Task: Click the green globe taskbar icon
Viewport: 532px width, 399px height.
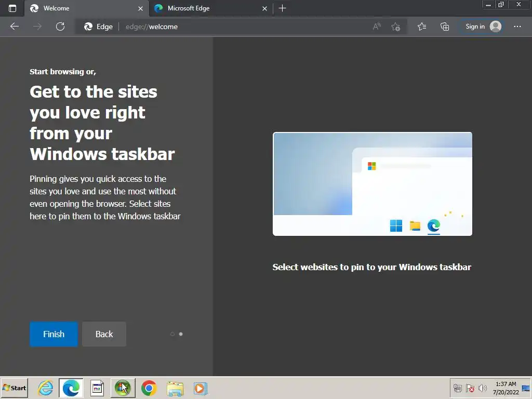Action: click(123, 388)
